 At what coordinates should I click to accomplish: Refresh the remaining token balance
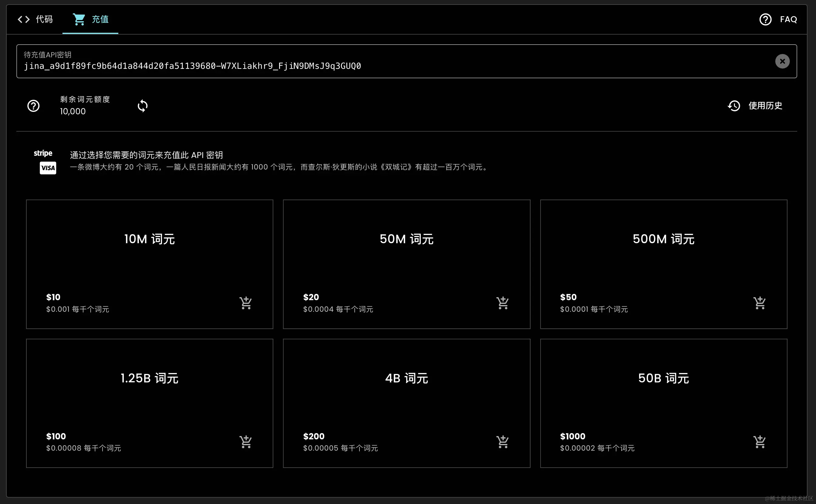tap(142, 106)
